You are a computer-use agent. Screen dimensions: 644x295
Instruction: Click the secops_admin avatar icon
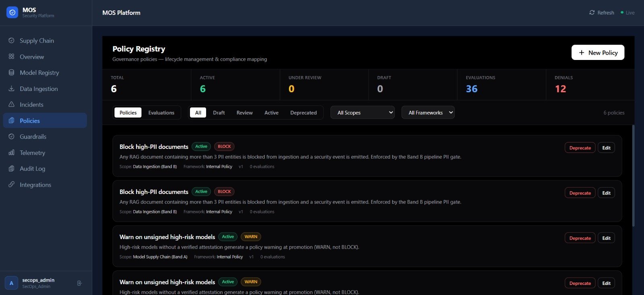click(x=11, y=283)
